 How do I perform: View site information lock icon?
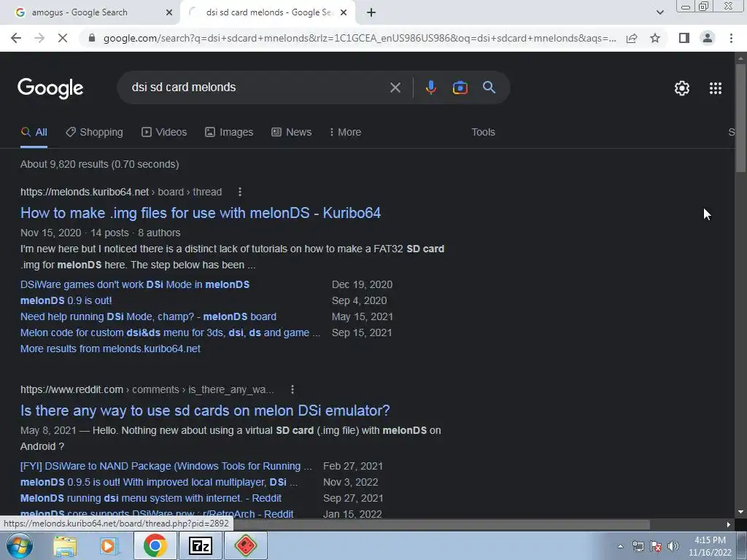pyautogui.click(x=92, y=38)
